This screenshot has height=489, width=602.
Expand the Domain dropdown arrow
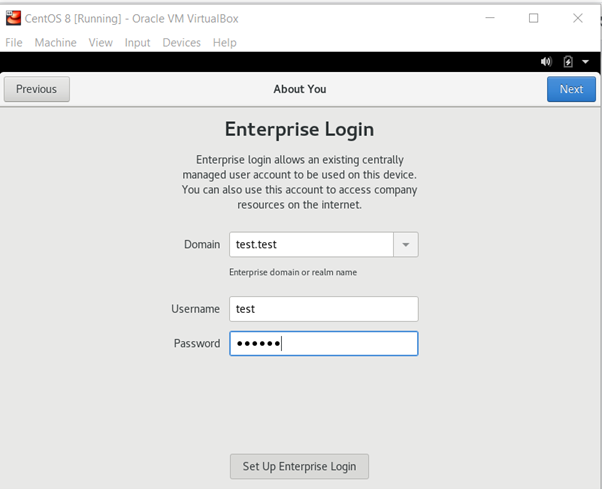click(x=405, y=245)
